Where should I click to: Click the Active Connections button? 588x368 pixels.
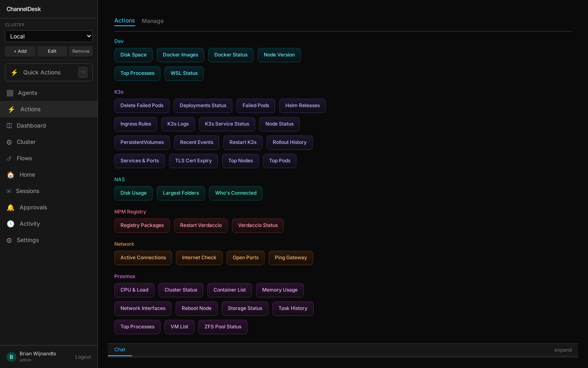pyautogui.click(x=143, y=258)
